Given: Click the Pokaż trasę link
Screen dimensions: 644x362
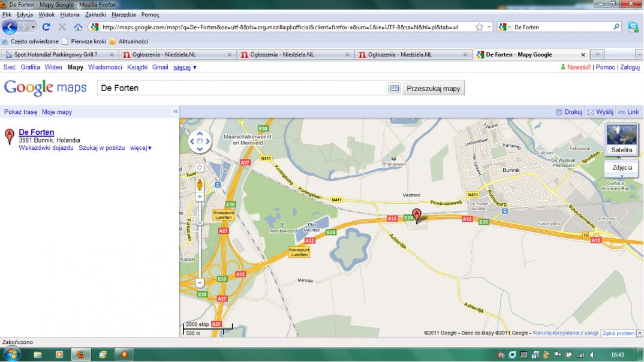Looking at the screenshot, I should point(20,111).
